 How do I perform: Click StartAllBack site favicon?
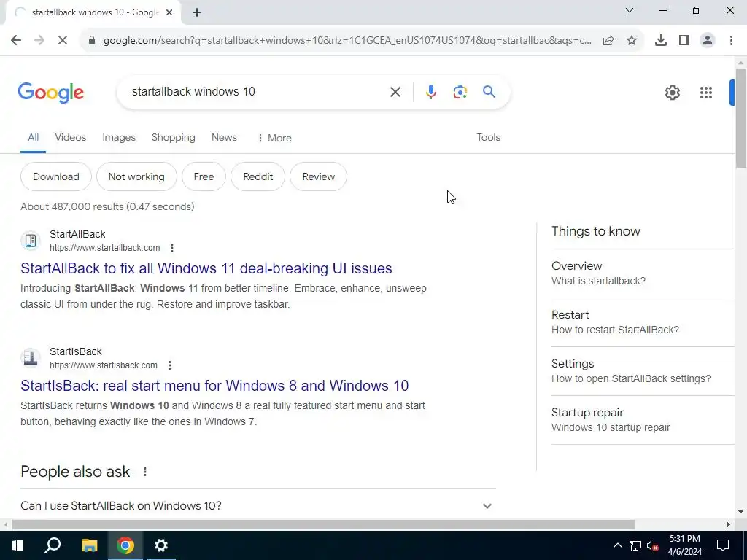point(31,241)
